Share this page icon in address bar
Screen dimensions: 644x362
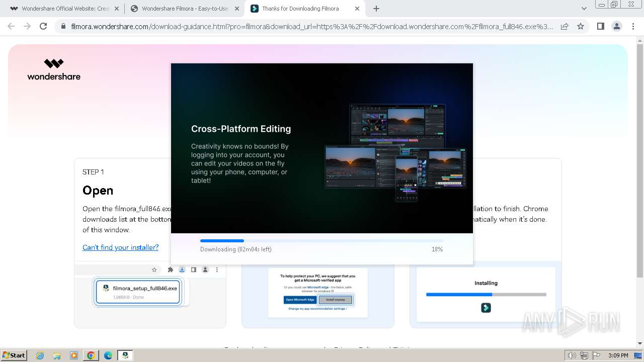coord(565,26)
